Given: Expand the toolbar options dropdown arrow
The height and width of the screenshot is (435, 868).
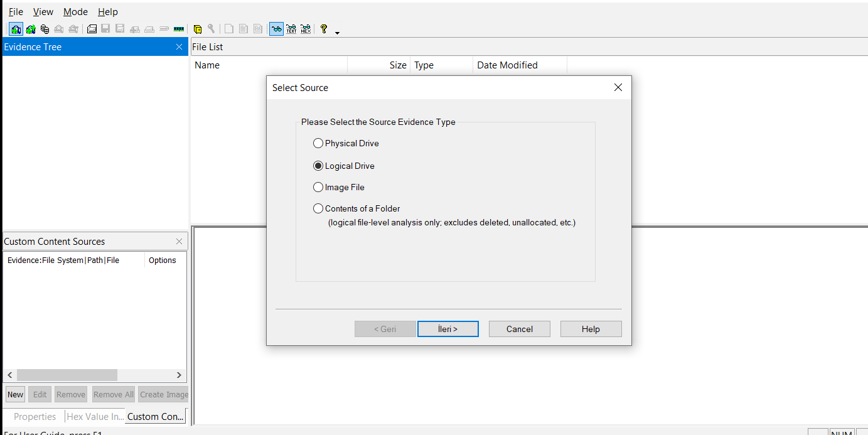Looking at the screenshot, I should [x=337, y=33].
